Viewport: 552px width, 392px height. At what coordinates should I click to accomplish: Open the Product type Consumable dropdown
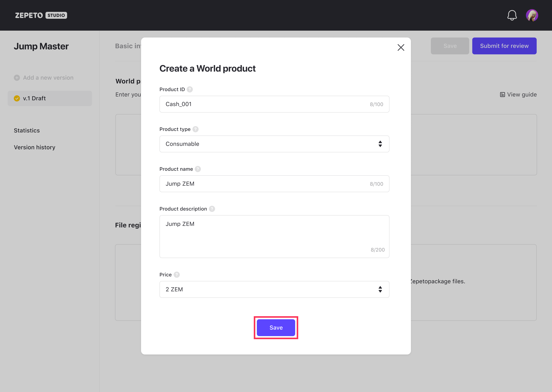[274, 144]
